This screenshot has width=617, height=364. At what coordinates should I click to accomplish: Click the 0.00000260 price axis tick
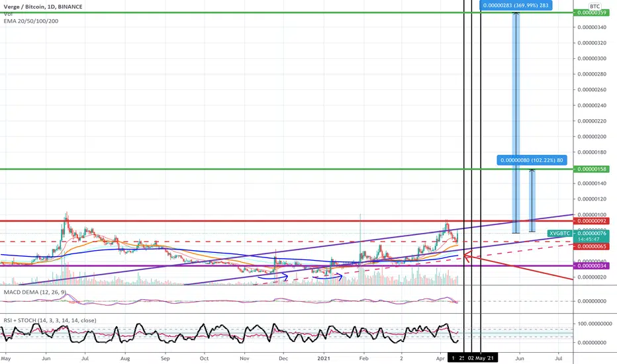592,90
